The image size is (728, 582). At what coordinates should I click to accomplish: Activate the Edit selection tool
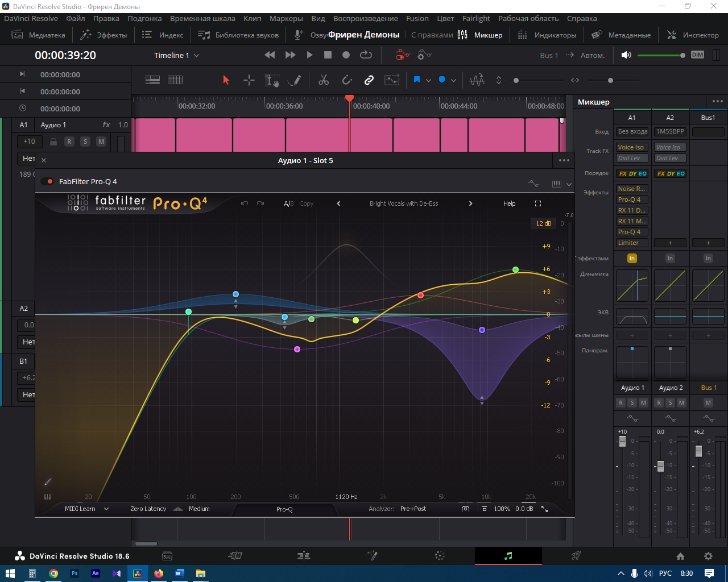(x=272, y=80)
